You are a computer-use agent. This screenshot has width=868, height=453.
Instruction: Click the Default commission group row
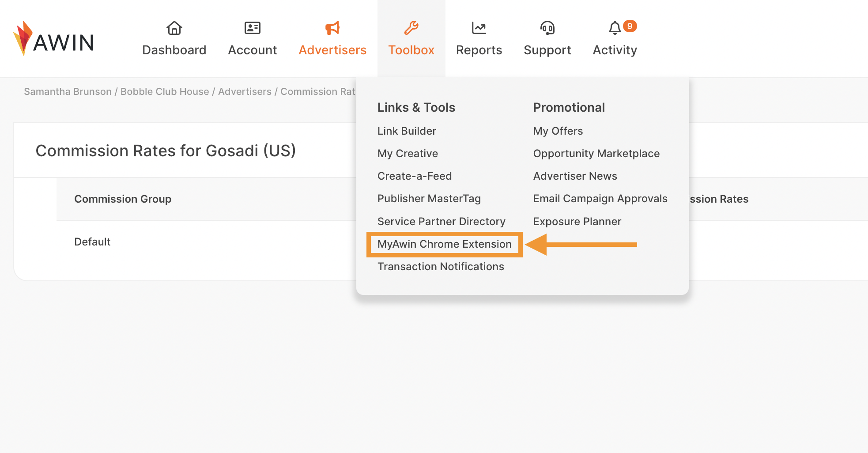(92, 242)
